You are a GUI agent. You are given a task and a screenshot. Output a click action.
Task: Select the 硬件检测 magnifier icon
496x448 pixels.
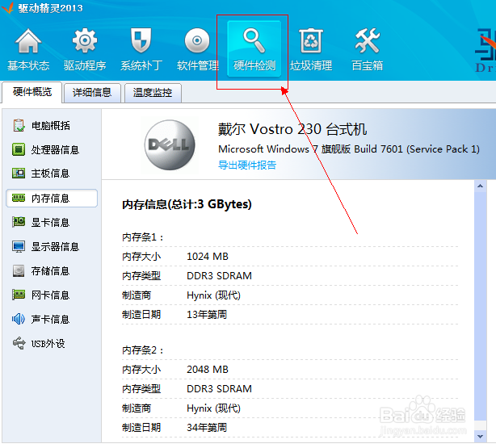pyautogui.click(x=254, y=40)
